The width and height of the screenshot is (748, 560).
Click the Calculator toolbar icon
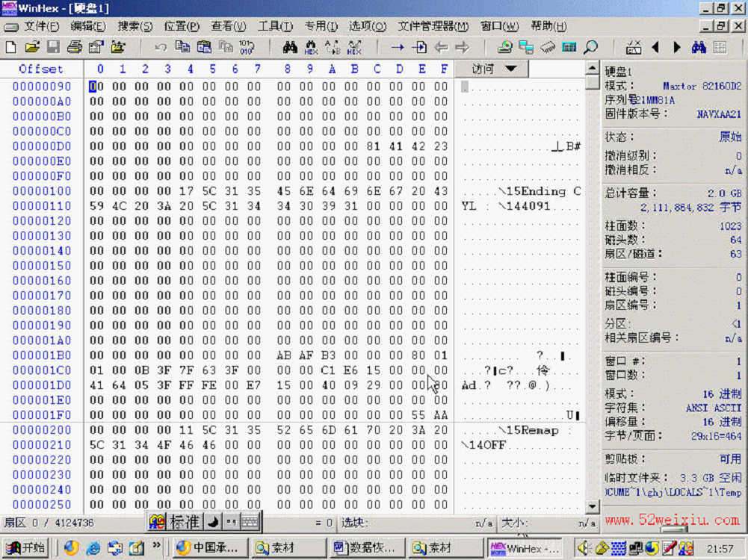pos(569,47)
